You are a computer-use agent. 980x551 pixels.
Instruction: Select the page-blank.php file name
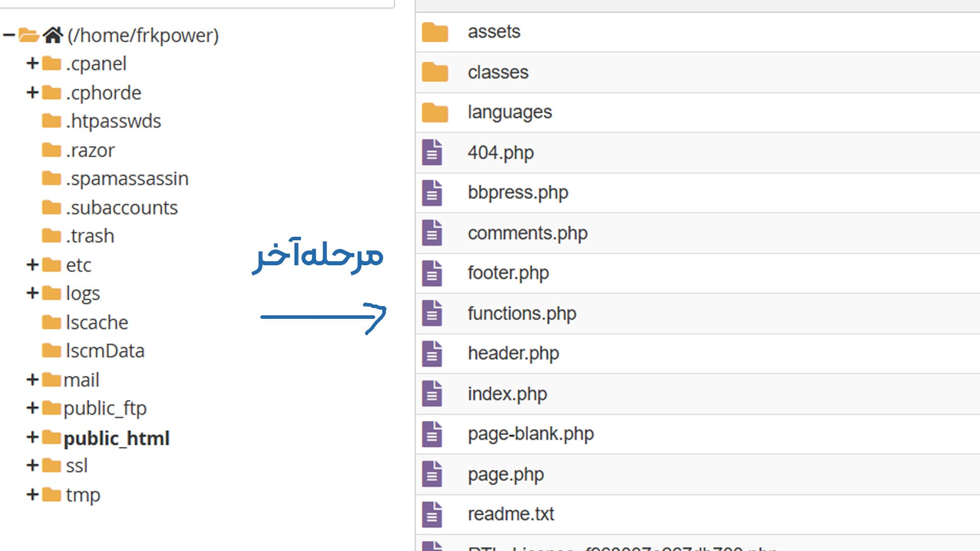coord(531,434)
